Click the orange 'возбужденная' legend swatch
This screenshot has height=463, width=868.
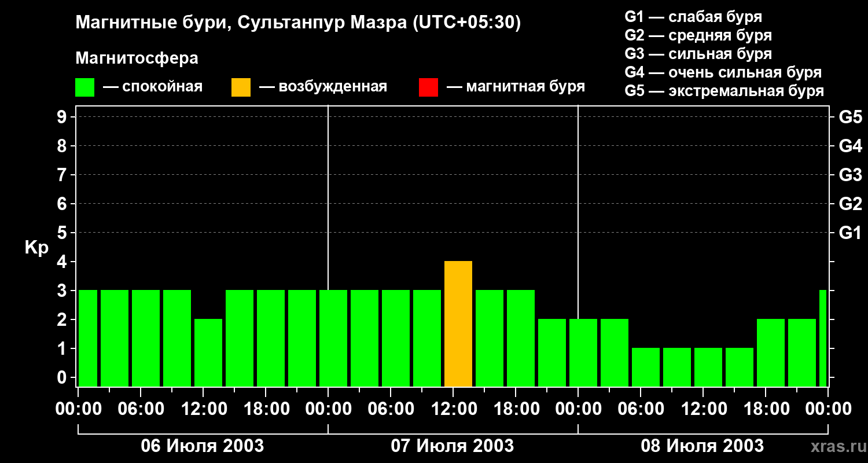point(241,87)
